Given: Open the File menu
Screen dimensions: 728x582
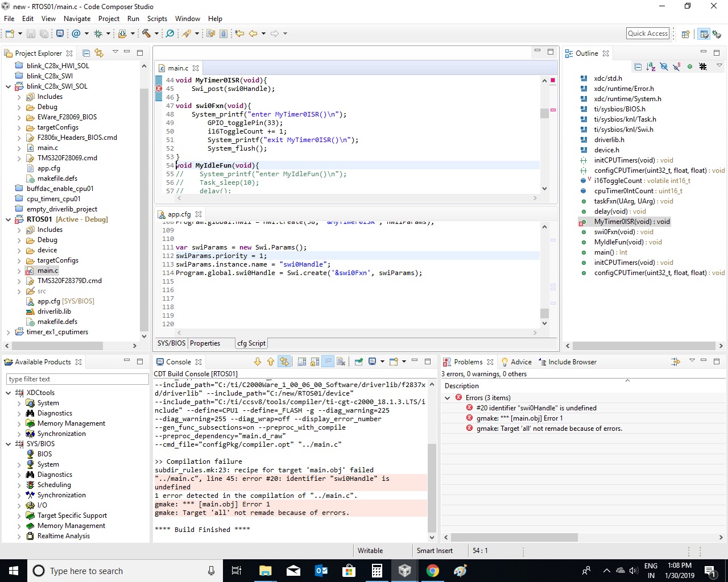Looking at the screenshot, I should coord(9,18).
